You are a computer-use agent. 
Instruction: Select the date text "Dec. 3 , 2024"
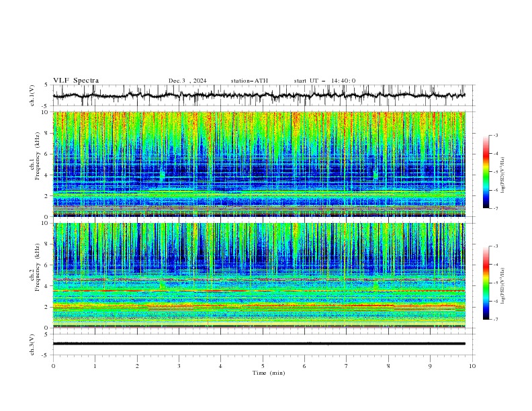pyautogui.click(x=187, y=81)
